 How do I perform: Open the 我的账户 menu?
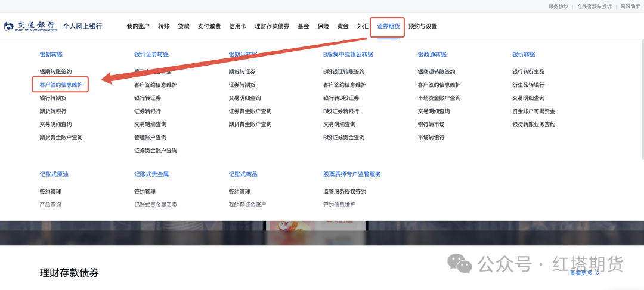pyautogui.click(x=138, y=26)
